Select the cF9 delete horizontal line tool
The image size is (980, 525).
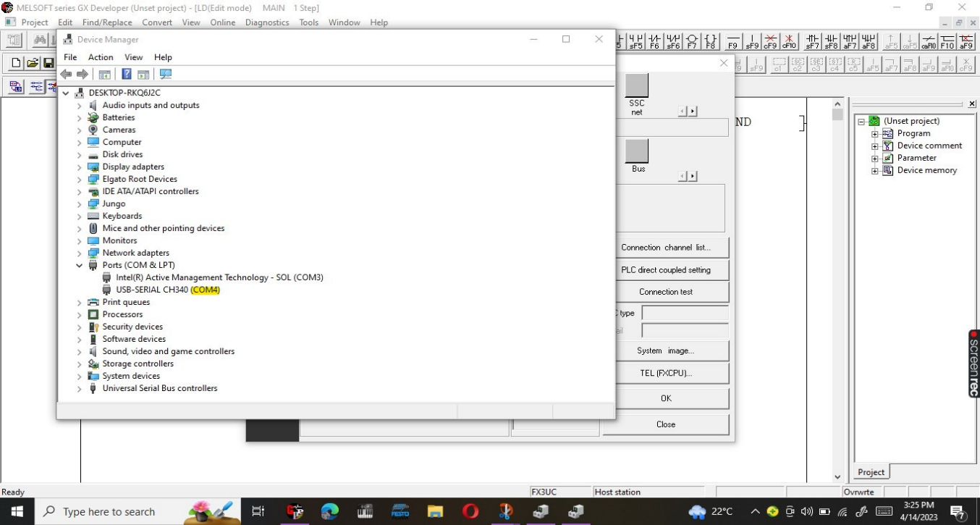point(770,41)
